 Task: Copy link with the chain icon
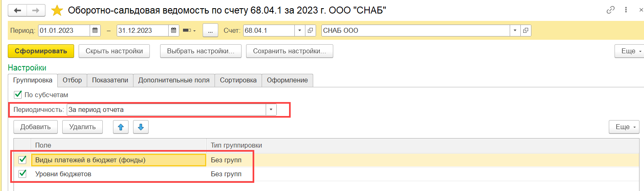pos(610,10)
